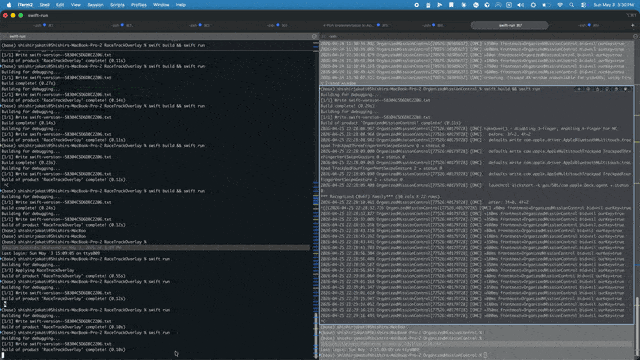Click the '[3/3] Applying RaceTrackOverlay' line
The image size is (640, 360).
coord(38,270)
